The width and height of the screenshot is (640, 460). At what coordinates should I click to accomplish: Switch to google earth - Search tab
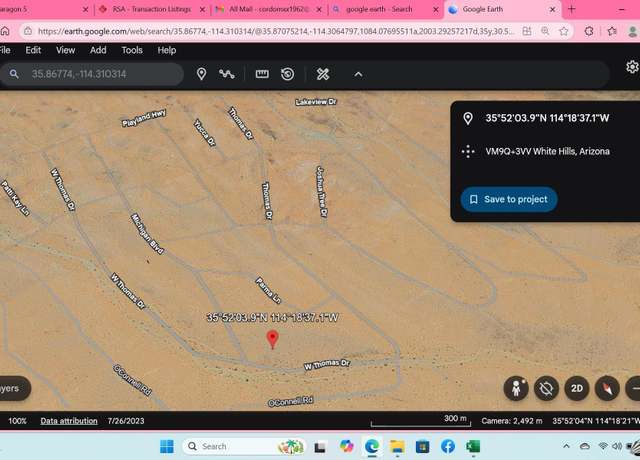(379, 9)
